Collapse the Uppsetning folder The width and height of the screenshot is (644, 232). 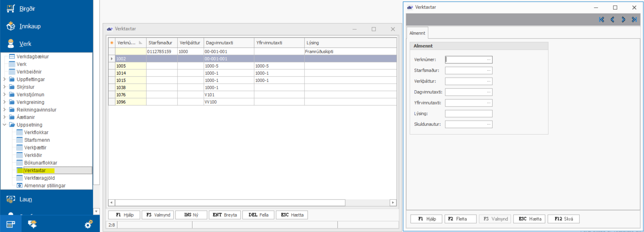coord(4,125)
